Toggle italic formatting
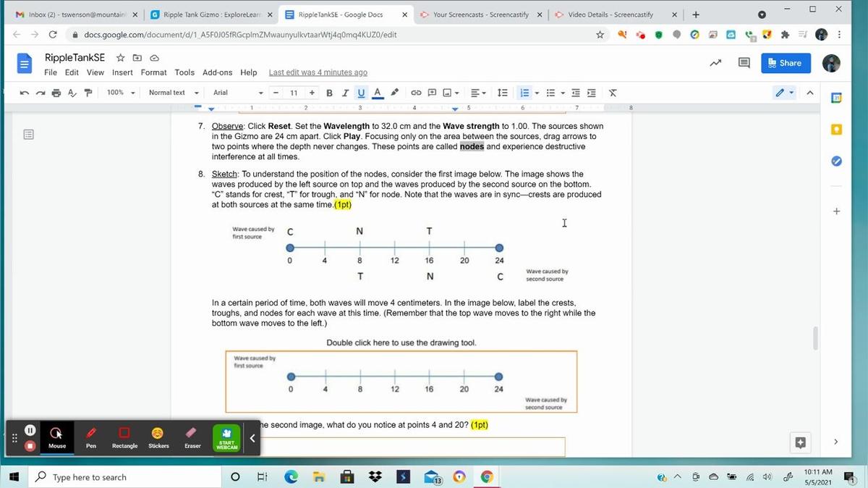868x488 pixels. tap(345, 93)
